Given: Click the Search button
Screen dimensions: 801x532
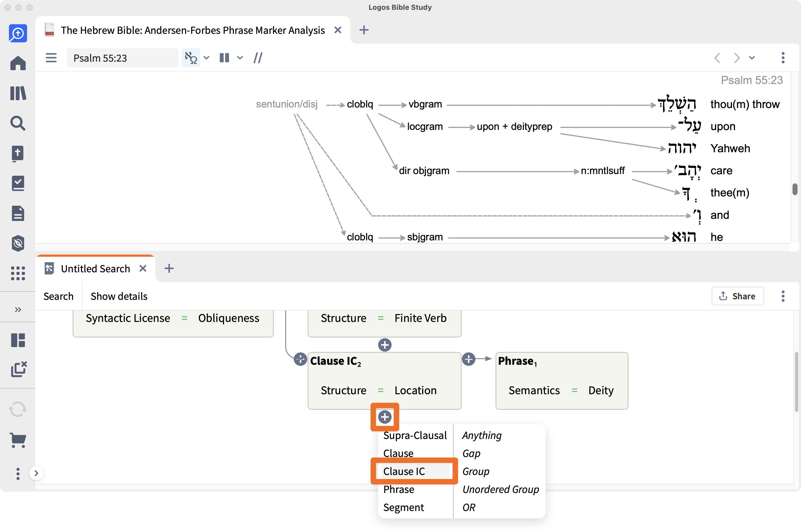Looking at the screenshot, I should 58,296.
